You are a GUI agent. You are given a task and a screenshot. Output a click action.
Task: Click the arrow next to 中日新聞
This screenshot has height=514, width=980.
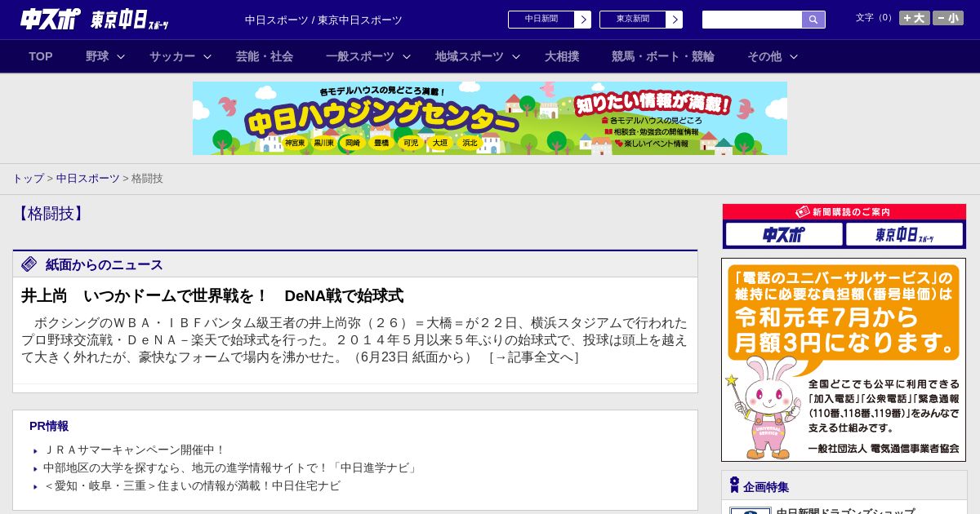[x=583, y=20]
